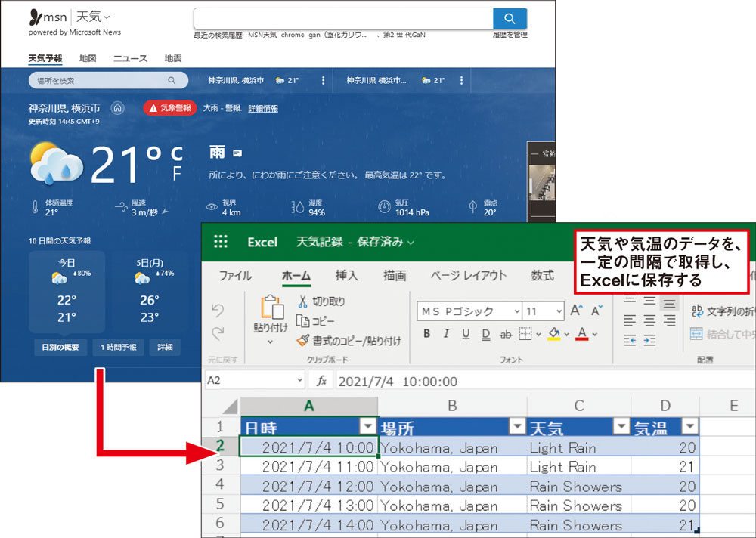Viewport: 756px width, 538px height.
Task: Switch to the 挿入 ribbon tab
Action: (347, 275)
